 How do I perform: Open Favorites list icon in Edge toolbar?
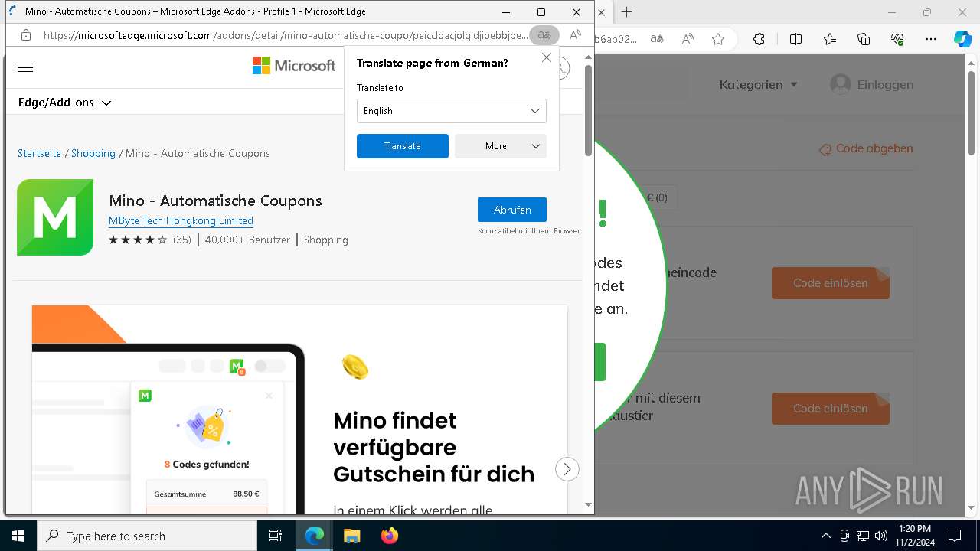pos(830,39)
